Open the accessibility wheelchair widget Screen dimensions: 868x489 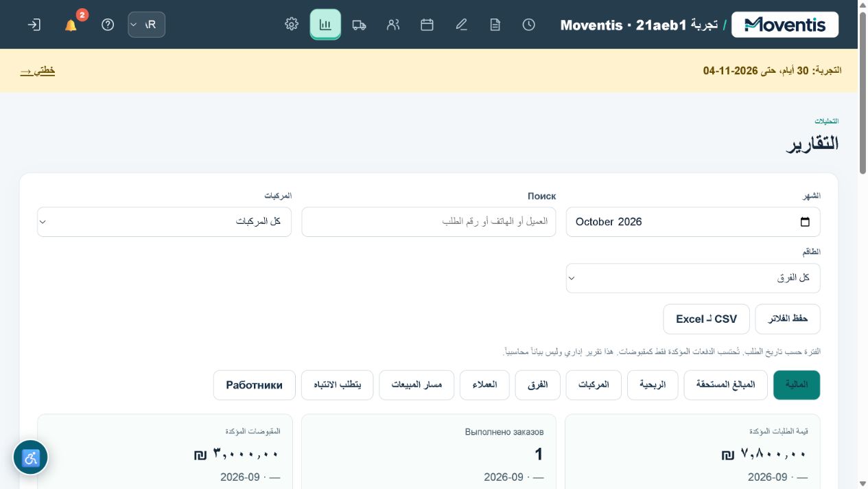tap(31, 457)
